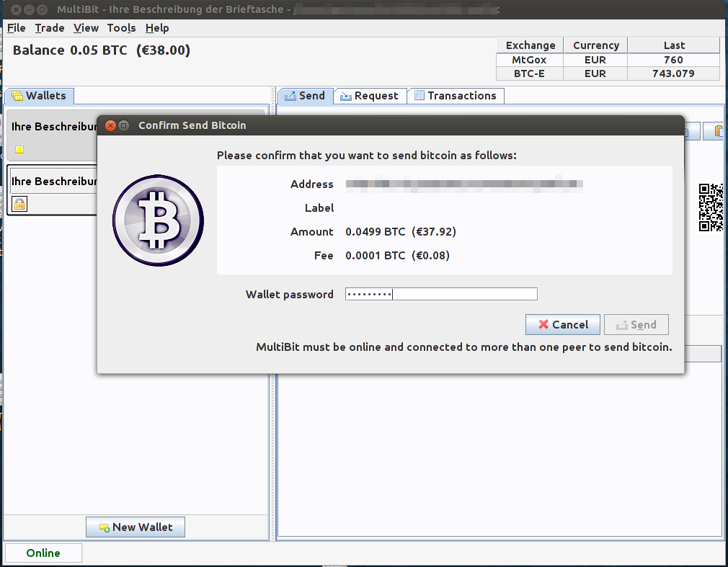Open the View menu
Image resolution: width=728 pixels, height=567 pixels.
click(x=86, y=28)
